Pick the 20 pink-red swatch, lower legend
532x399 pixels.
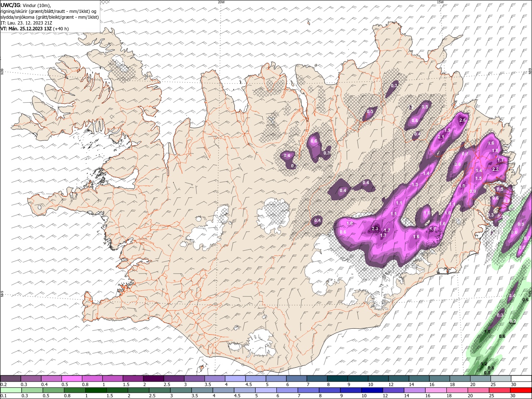[478, 390]
